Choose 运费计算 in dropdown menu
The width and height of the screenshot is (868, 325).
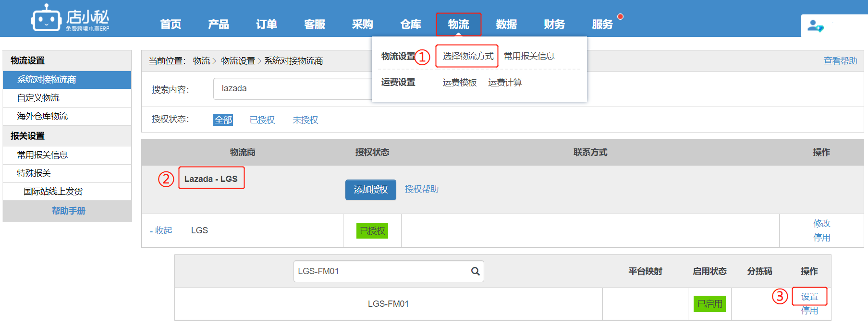pyautogui.click(x=505, y=83)
